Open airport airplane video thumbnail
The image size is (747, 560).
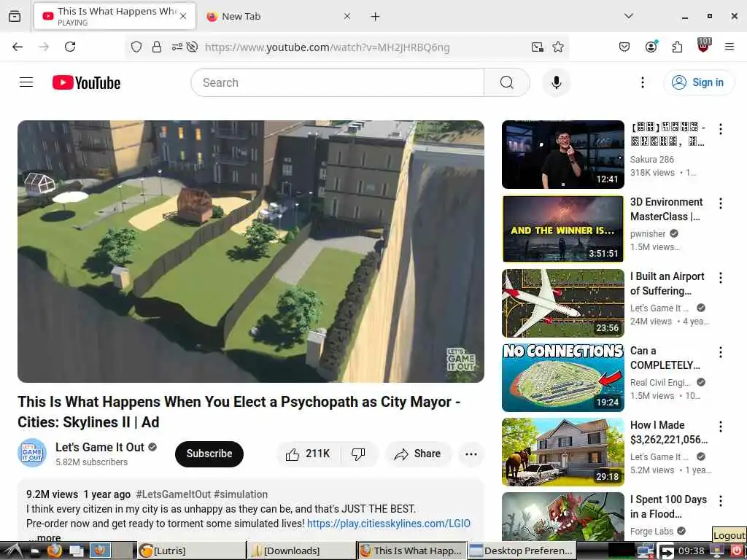pyautogui.click(x=562, y=303)
